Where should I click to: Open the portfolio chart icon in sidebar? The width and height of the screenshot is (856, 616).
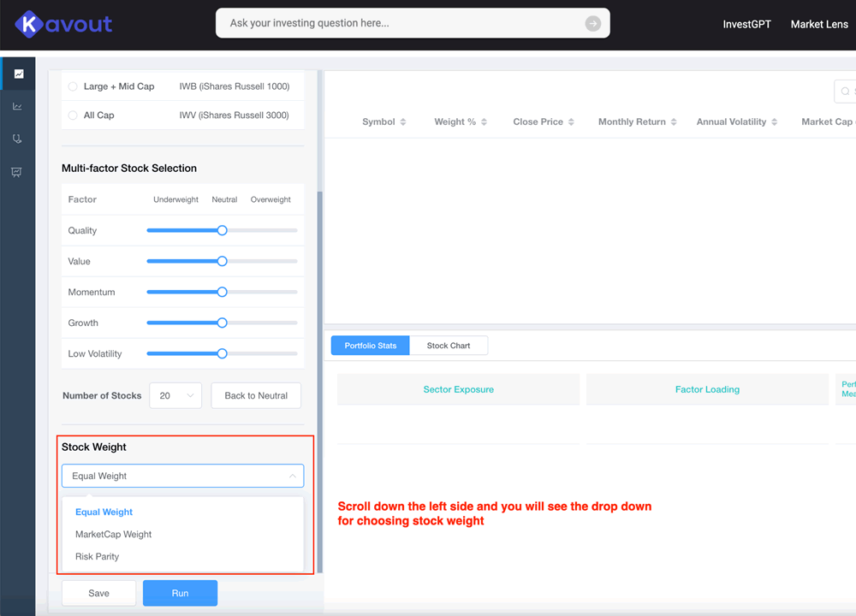coord(18,74)
